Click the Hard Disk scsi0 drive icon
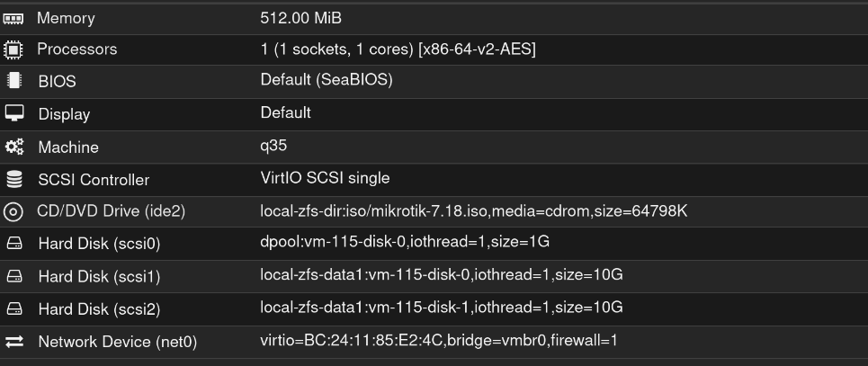The image size is (868, 366). [14, 243]
